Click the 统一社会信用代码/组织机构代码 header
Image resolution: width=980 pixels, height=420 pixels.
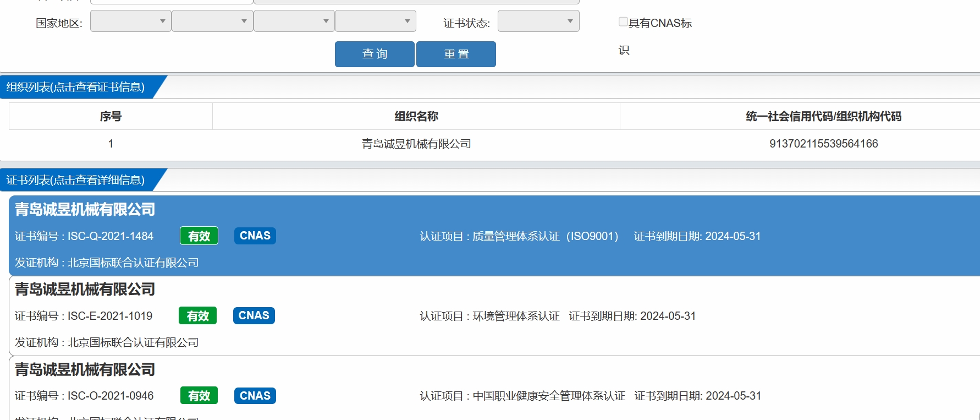[x=823, y=116]
